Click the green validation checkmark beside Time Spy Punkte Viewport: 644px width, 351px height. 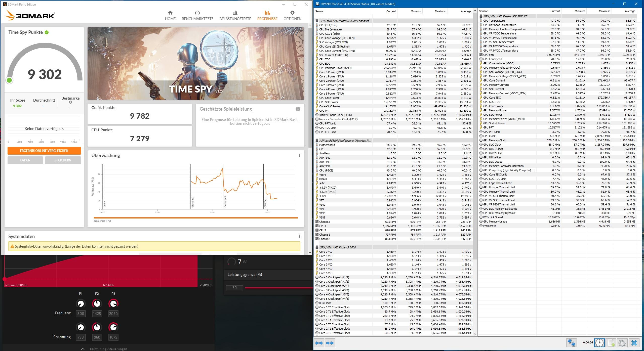47,32
